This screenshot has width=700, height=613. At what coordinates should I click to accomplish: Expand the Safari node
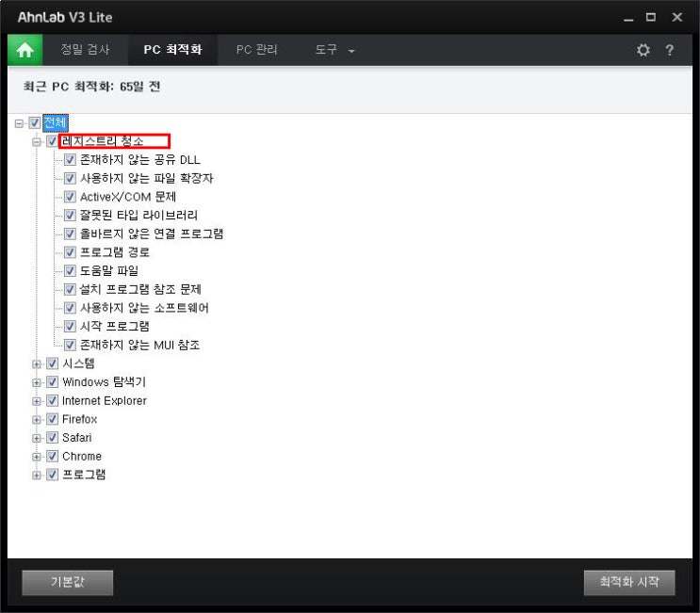[37, 438]
